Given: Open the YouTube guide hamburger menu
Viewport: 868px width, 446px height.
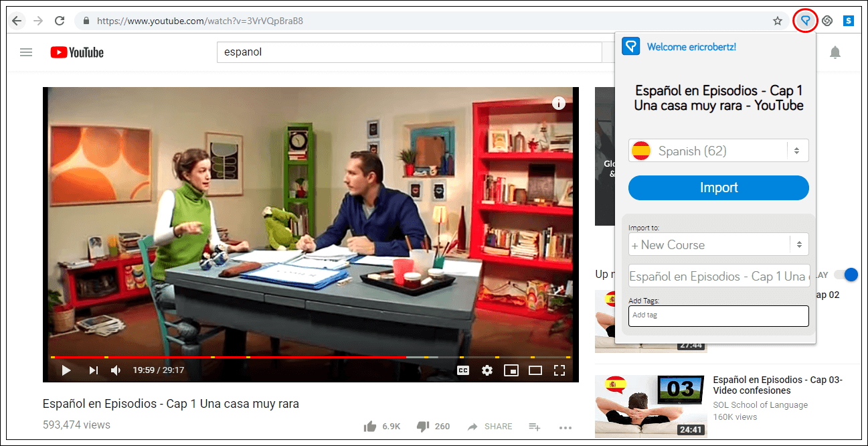Looking at the screenshot, I should [26, 52].
